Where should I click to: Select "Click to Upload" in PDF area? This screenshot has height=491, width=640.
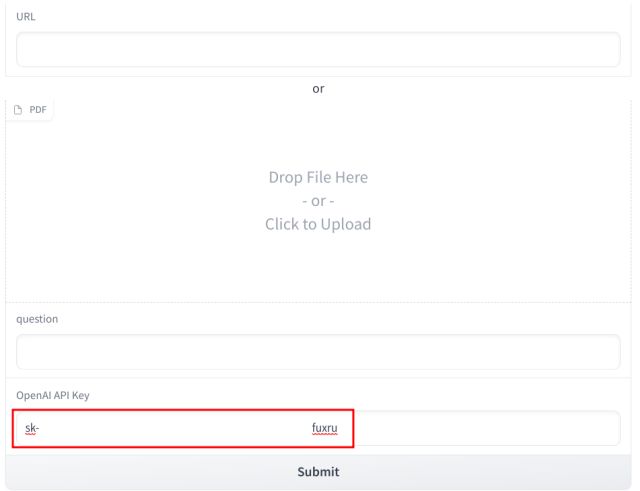click(318, 224)
